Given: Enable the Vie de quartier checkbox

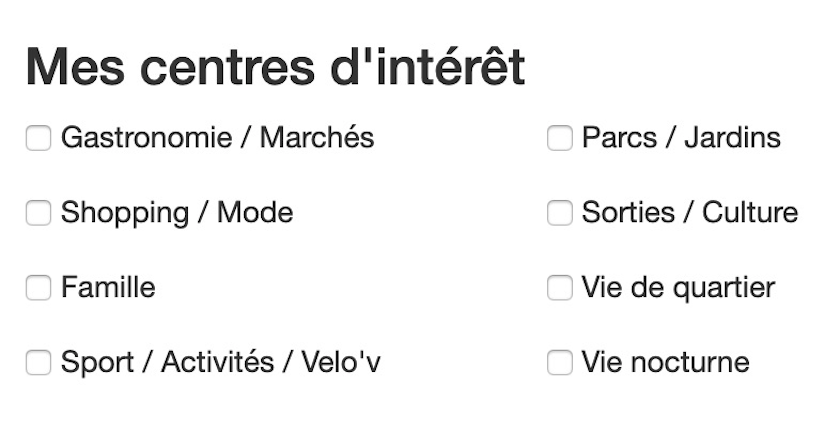Looking at the screenshot, I should coord(560,288).
